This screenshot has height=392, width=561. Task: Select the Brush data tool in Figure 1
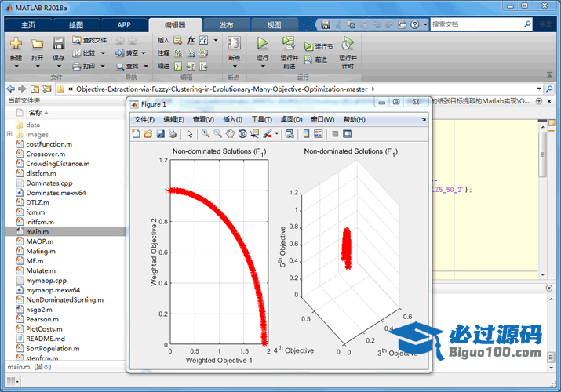[267, 134]
